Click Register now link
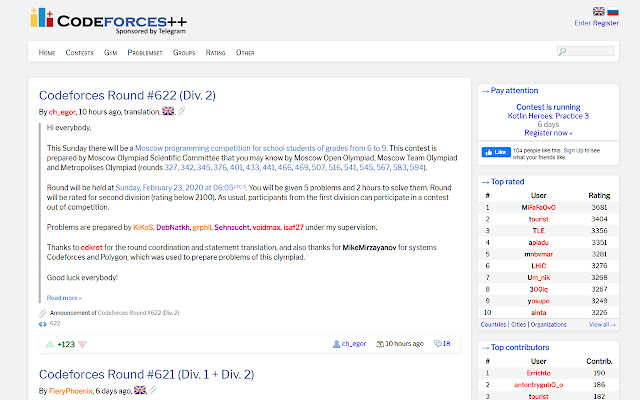The image size is (640, 400). (x=548, y=133)
